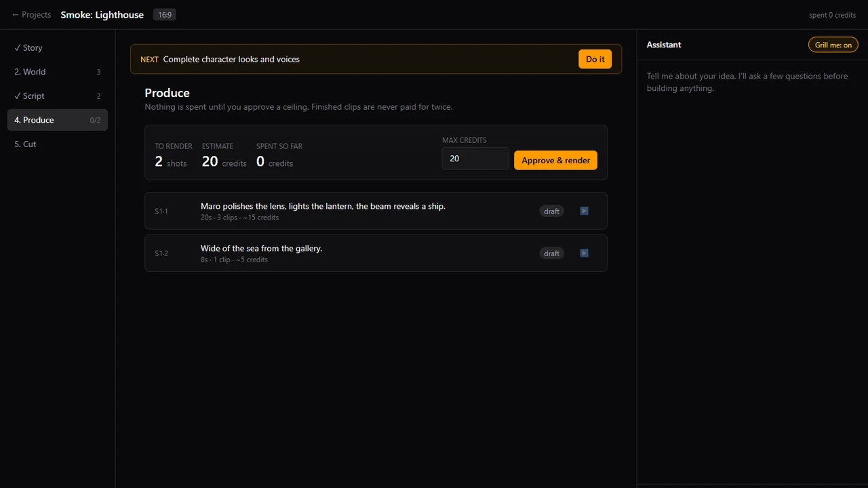Click the 16:9 aspect ratio badge
868x488 pixels.
(x=164, y=14)
